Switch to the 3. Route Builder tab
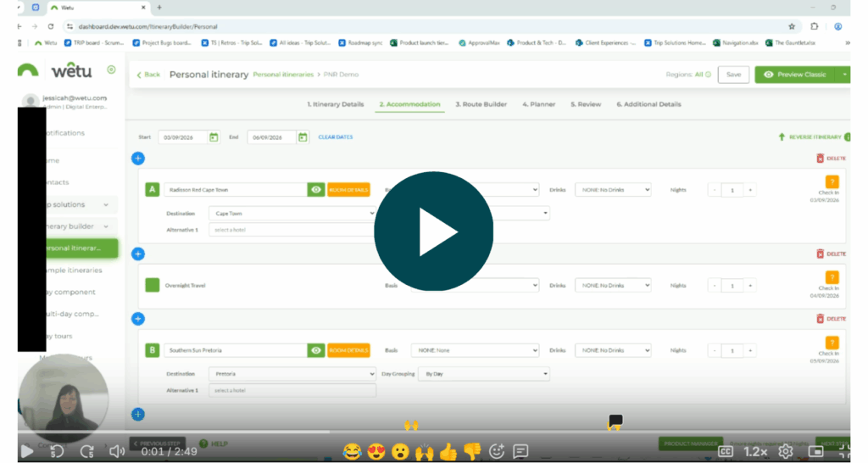The width and height of the screenshot is (868, 463). [x=481, y=104]
